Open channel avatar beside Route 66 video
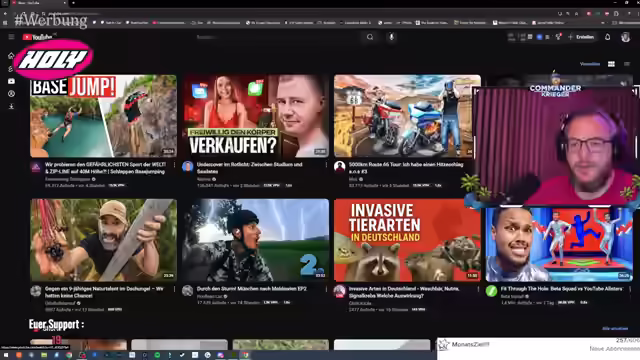The image size is (640, 360). (340, 167)
